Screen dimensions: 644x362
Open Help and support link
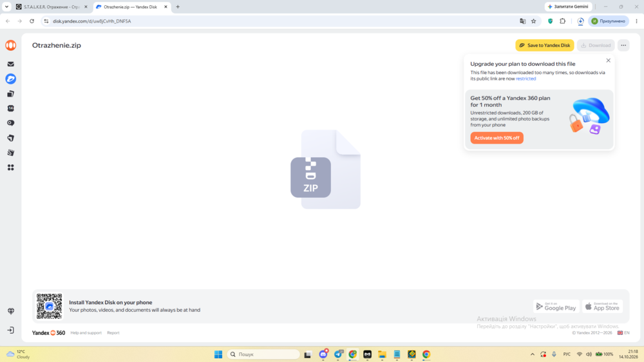click(86, 333)
